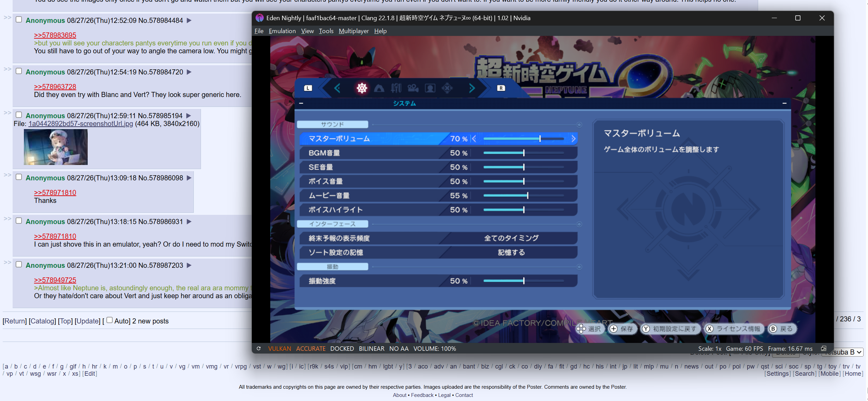868x401 pixels.
Task: Open the sword and staff settings tab
Action: pyautogui.click(x=396, y=88)
